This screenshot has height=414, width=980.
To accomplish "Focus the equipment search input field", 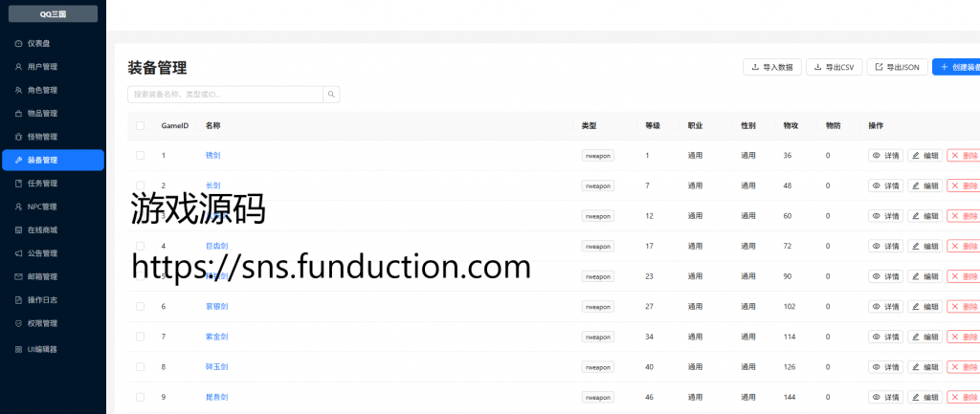I will (x=226, y=95).
